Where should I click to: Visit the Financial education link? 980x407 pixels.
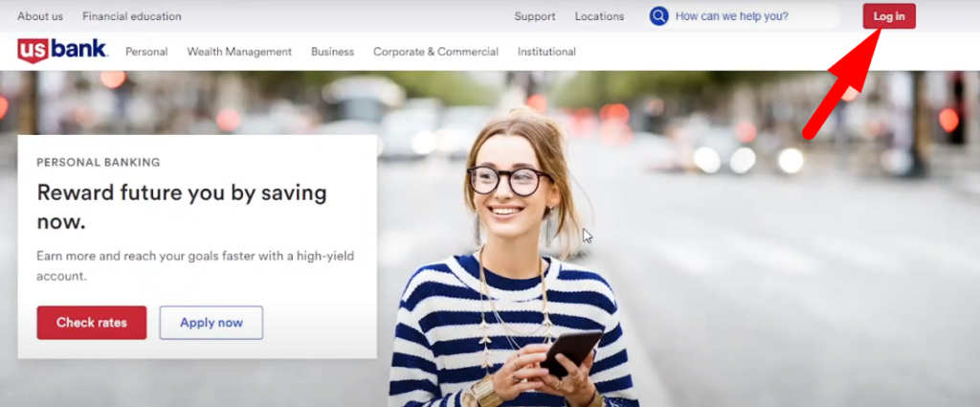point(131,16)
